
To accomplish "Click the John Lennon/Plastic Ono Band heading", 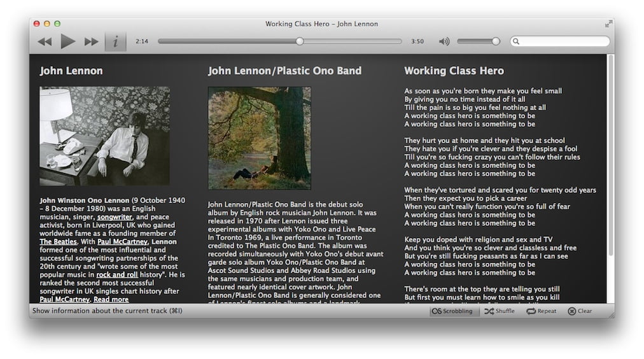I will coord(284,71).
